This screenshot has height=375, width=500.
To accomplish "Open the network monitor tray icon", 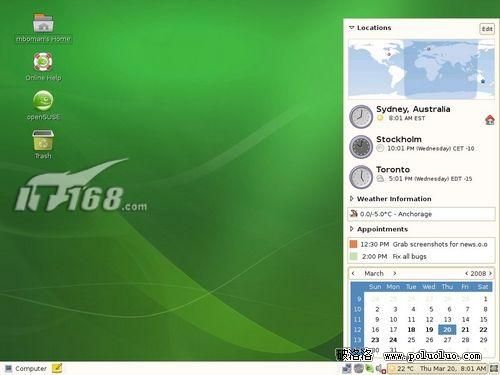I will pyautogui.click(x=347, y=369).
